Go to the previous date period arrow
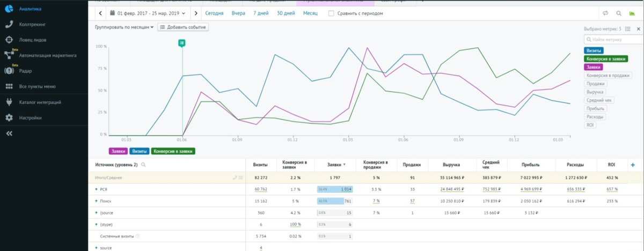The height and width of the screenshot is (251, 644). 100,13
